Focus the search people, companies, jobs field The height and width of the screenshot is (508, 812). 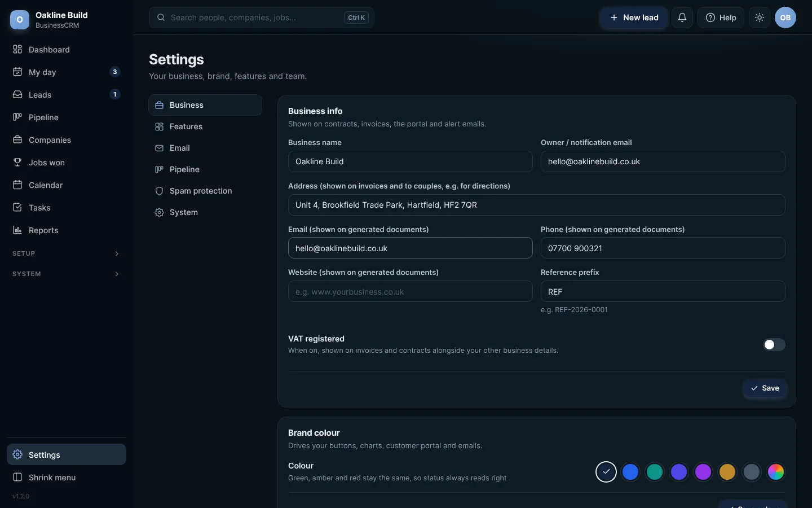click(x=262, y=17)
